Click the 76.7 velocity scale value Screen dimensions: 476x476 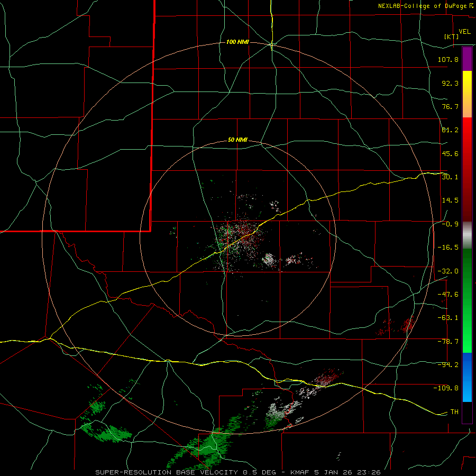coord(450,106)
